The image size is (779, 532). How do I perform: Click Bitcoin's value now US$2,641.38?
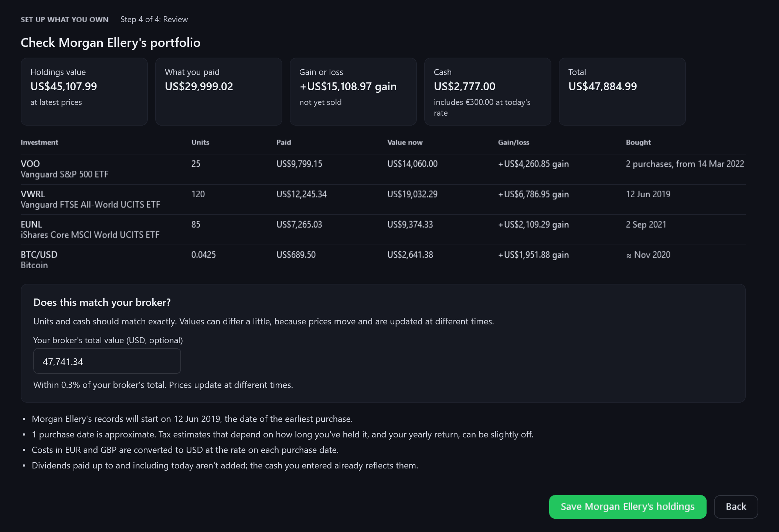click(x=410, y=255)
